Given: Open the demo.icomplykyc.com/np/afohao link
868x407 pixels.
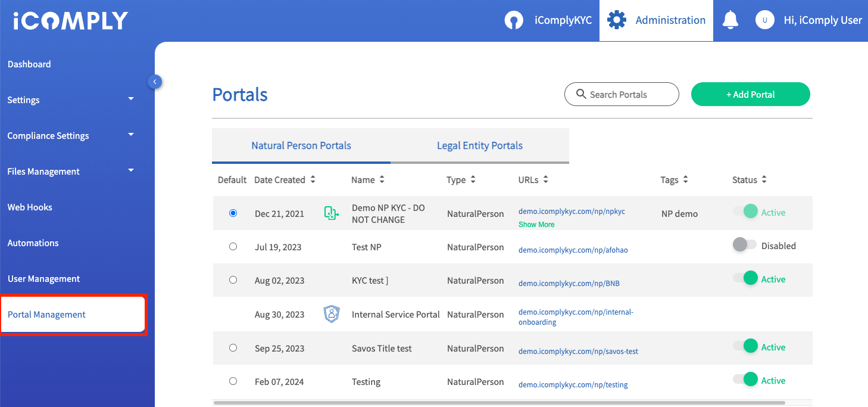Looking at the screenshot, I should [573, 250].
